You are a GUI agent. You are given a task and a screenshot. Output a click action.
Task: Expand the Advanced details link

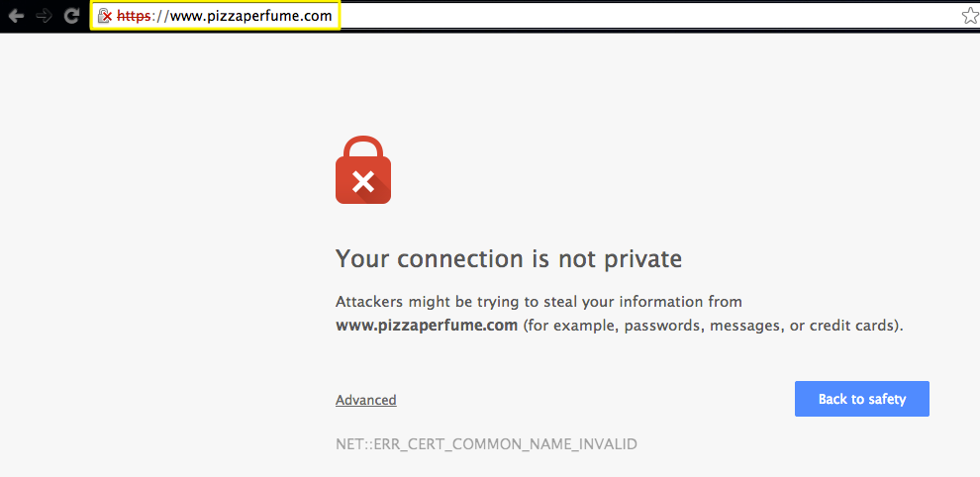[x=365, y=400]
